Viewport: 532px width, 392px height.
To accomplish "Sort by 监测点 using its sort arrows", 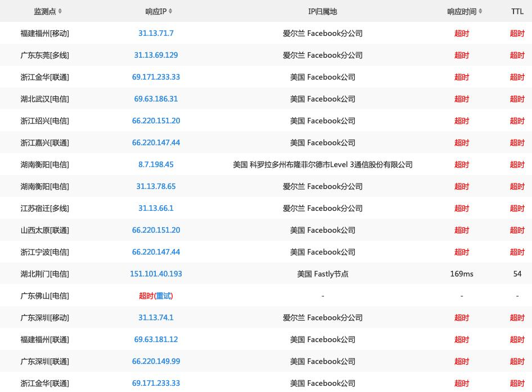I will (60, 11).
